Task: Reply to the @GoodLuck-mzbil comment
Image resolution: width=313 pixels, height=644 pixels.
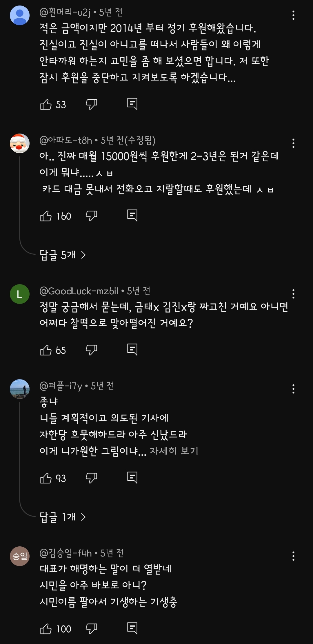Action: click(132, 350)
